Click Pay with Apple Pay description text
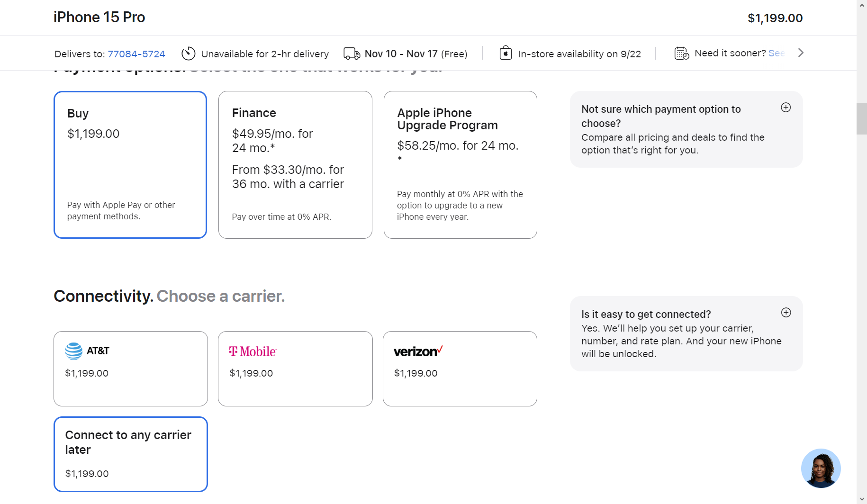 (121, 211)
